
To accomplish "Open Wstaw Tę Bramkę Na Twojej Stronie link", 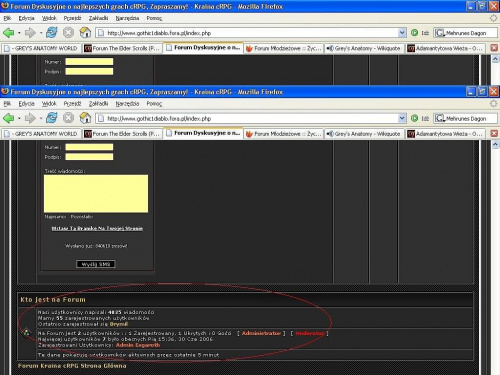I will pyautogui.click(x=97, y=228).
